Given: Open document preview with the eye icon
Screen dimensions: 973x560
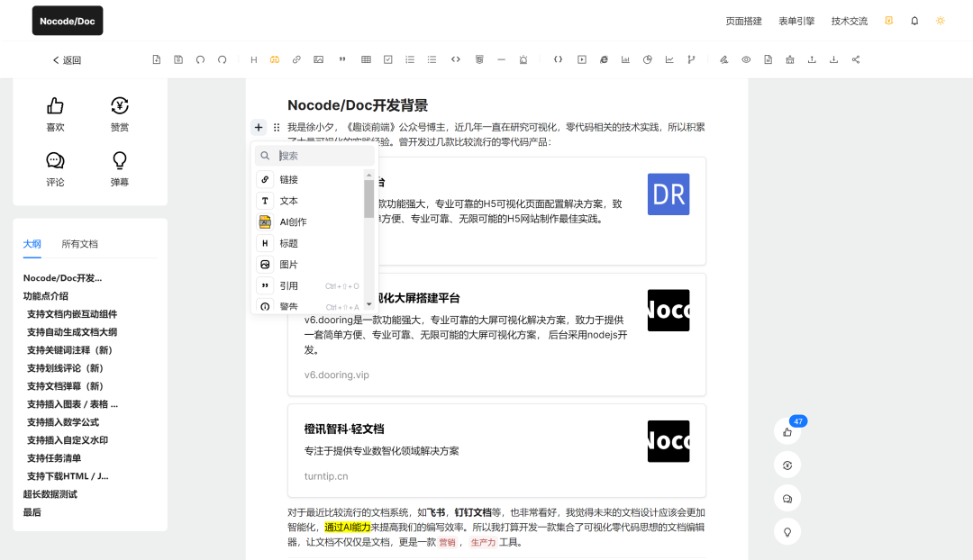Looking at the screenshot, I should pos(746,59).
